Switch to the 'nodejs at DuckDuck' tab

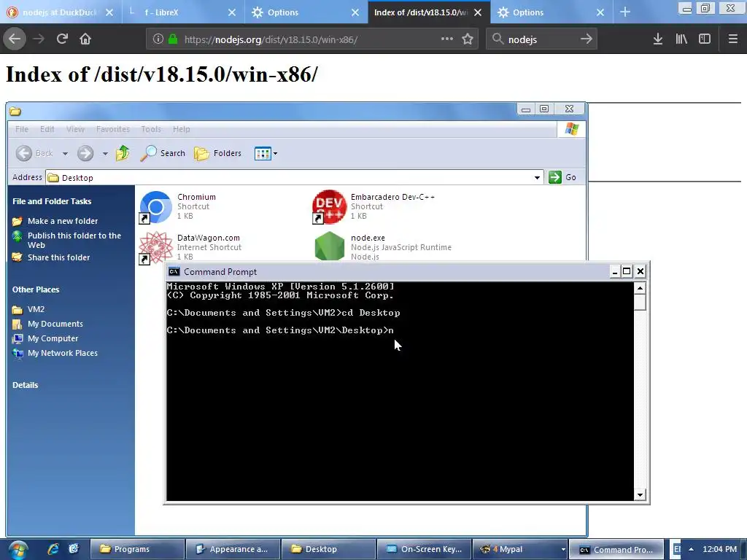tap(59, 12)
